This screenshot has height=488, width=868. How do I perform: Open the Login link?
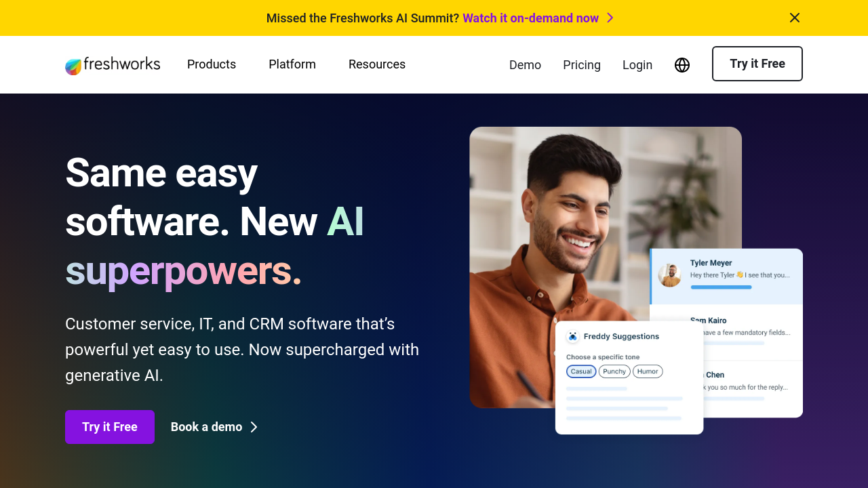point(637,65)
